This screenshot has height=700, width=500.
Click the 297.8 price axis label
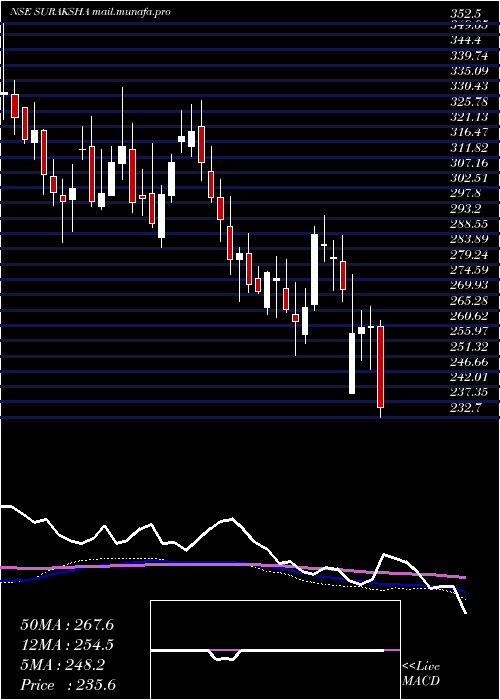[467, 194]
